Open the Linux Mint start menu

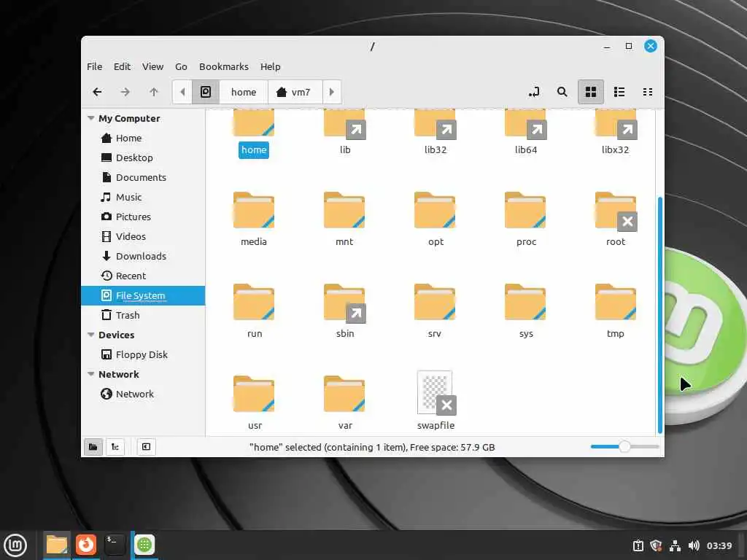click(15, 545)
